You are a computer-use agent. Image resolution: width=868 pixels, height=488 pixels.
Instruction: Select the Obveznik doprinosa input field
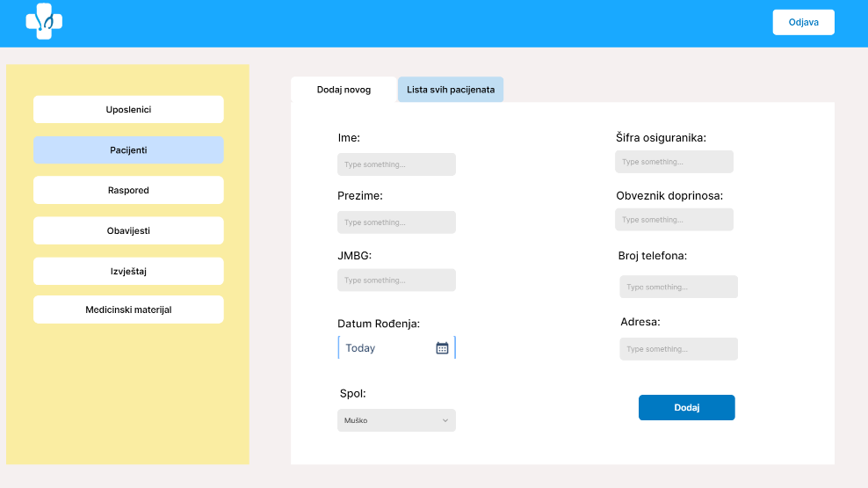click(674, 220)
